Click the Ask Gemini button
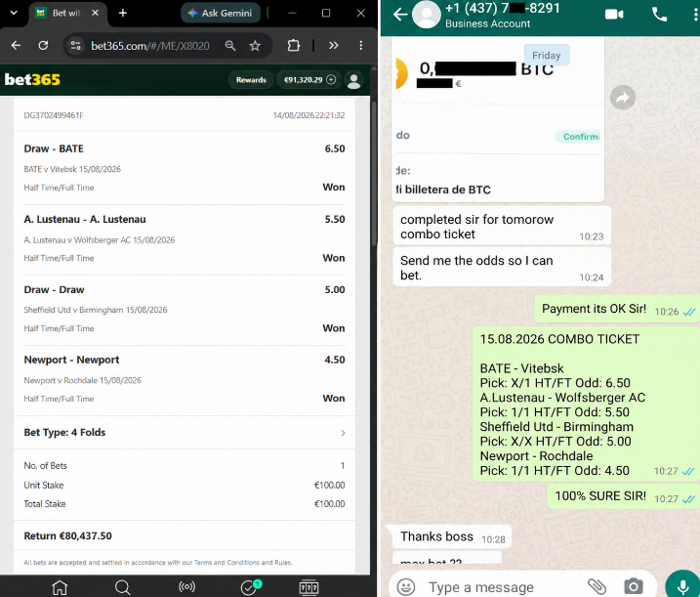700x597 pixels. [221, 13]
